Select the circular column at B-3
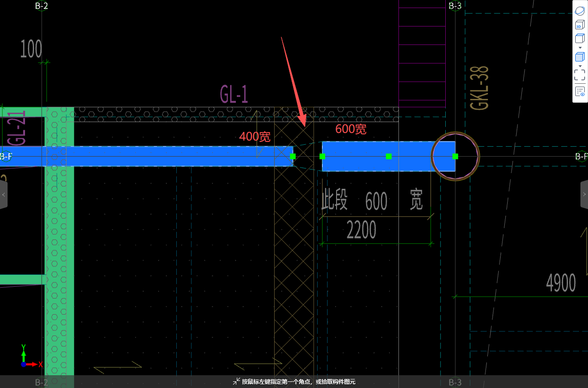 click(456, 156)
